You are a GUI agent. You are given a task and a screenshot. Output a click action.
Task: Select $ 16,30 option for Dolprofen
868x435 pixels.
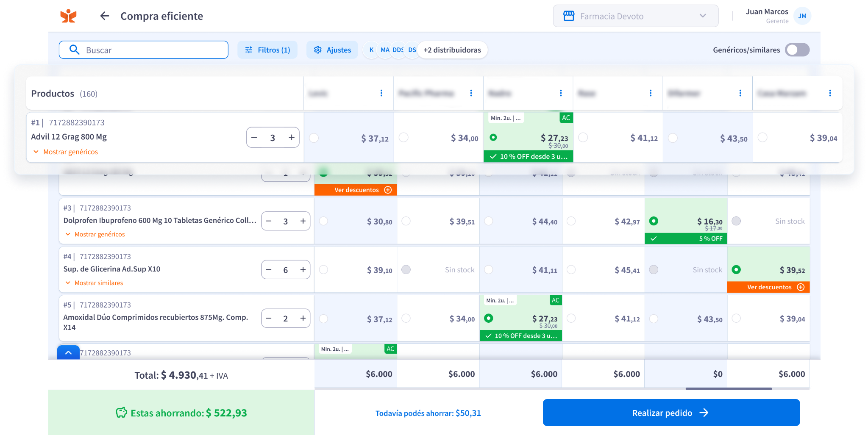point(654,221)
